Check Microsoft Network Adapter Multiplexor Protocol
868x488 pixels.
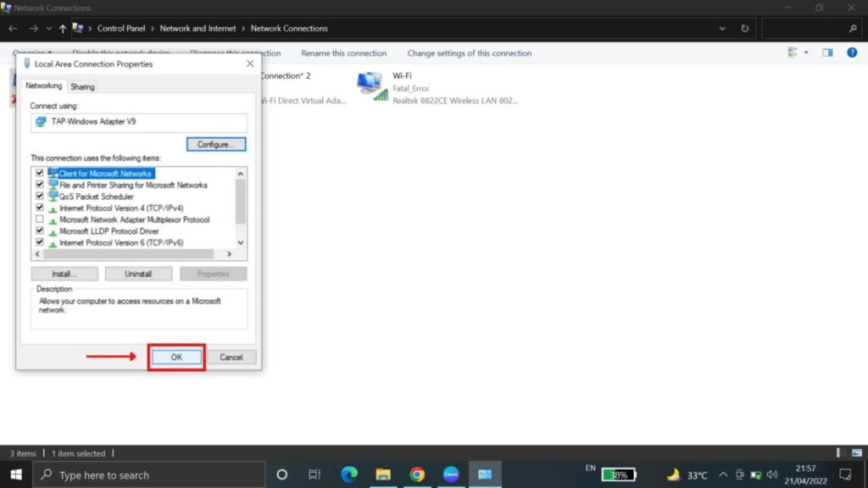39,219
